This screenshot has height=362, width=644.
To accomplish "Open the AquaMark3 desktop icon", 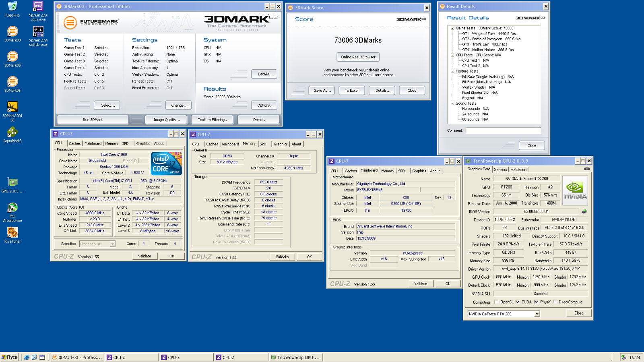I will pyautogui.click(x=12, y=134).
